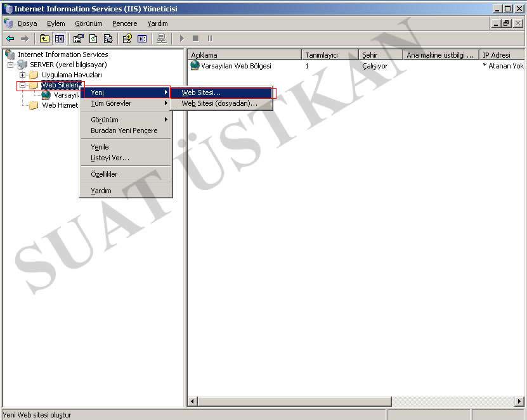Open the Yeni submenu arrow

click(166, 92)
